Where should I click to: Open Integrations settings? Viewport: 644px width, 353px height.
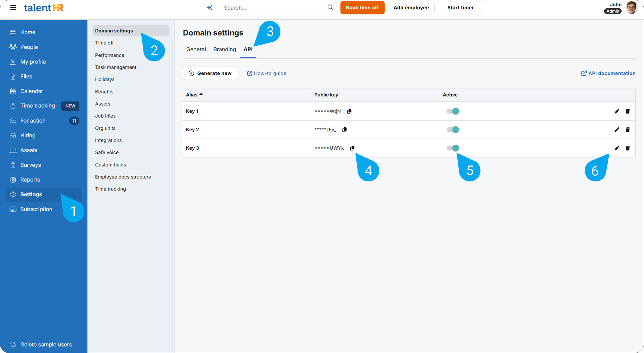click(x=108, y=140)
